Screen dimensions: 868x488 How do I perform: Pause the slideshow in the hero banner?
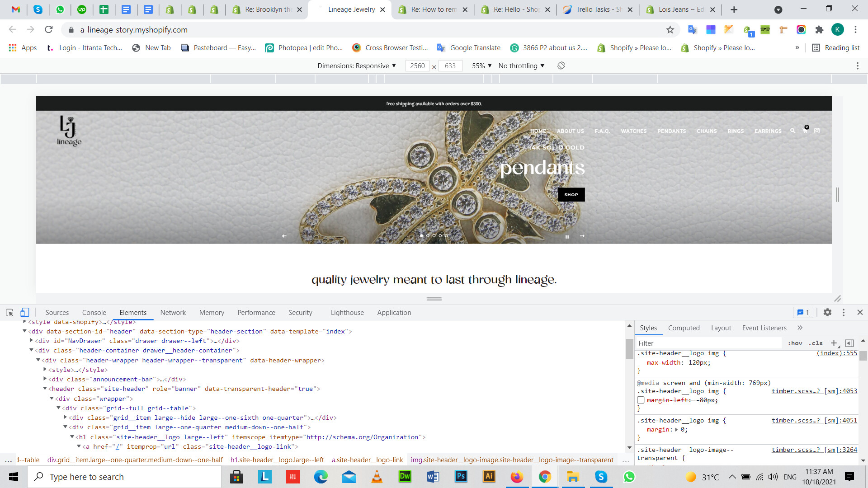coord(567,236)
